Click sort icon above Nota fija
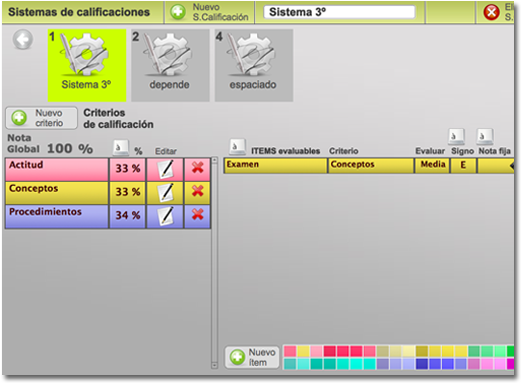 485,136
